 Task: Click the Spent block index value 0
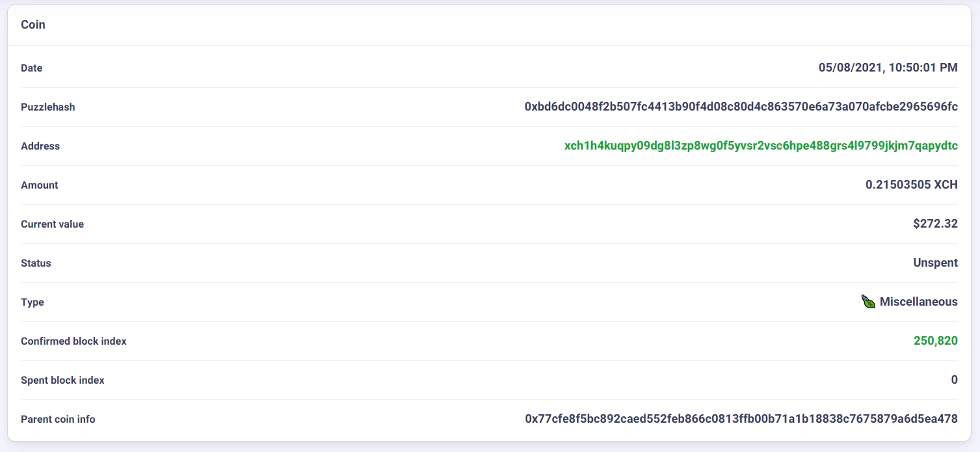[954, 380]
